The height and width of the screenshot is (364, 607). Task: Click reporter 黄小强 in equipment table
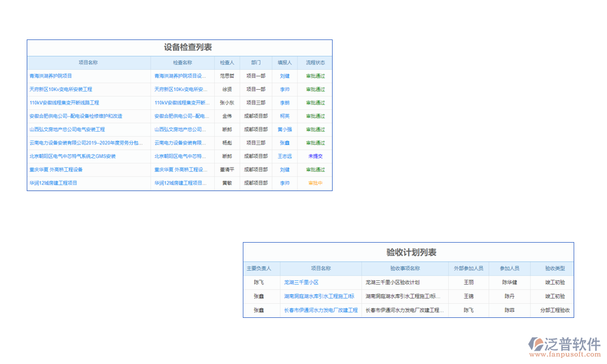[x=285, y=129]
